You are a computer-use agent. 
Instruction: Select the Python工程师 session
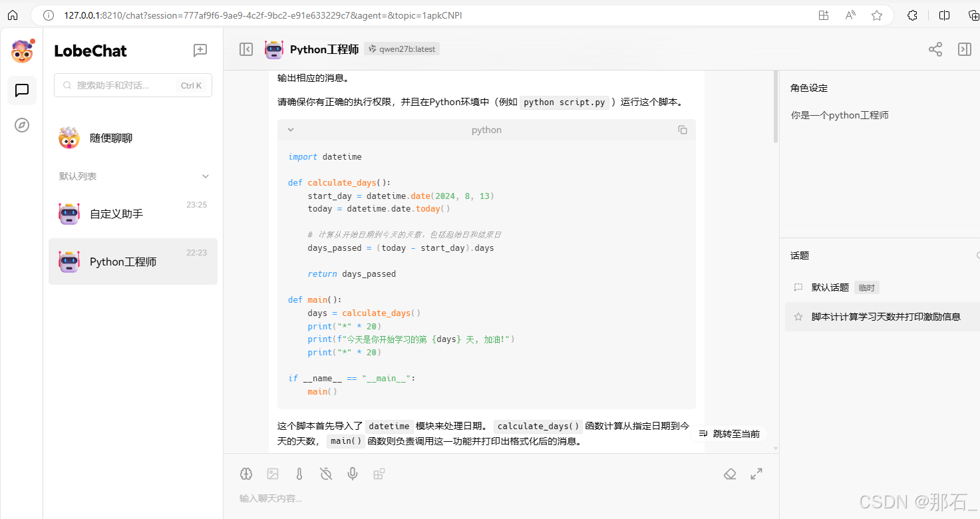coord(133,261)
